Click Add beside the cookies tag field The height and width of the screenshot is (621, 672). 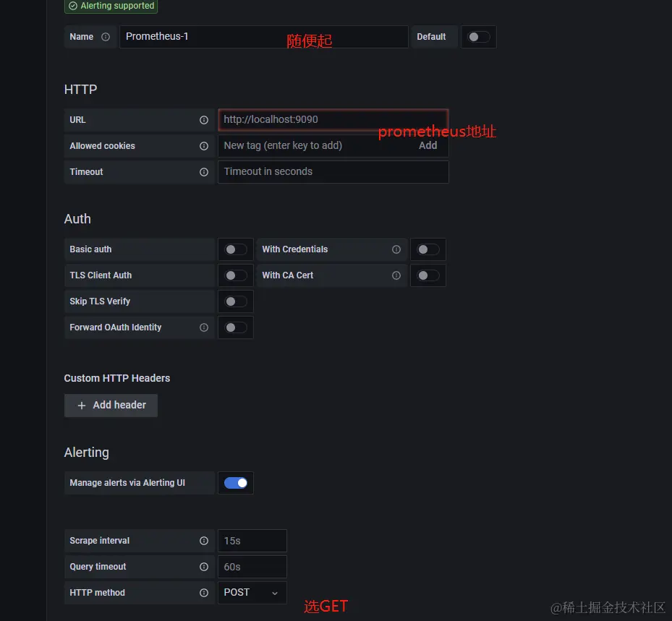click(x=428, y=145)
